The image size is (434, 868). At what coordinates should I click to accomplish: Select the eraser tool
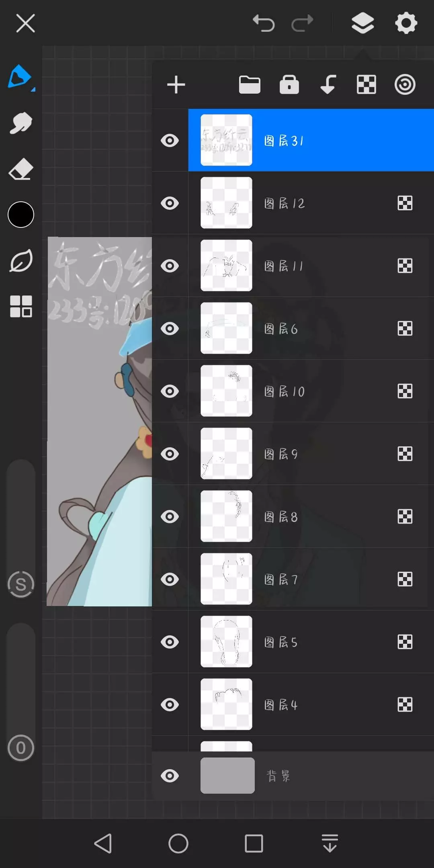tap(21, 169)
